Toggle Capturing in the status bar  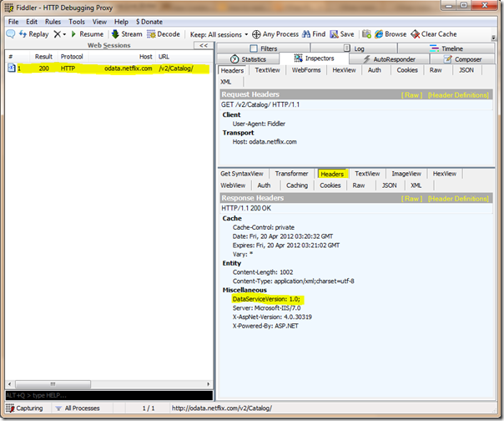(x=24, y=408)
